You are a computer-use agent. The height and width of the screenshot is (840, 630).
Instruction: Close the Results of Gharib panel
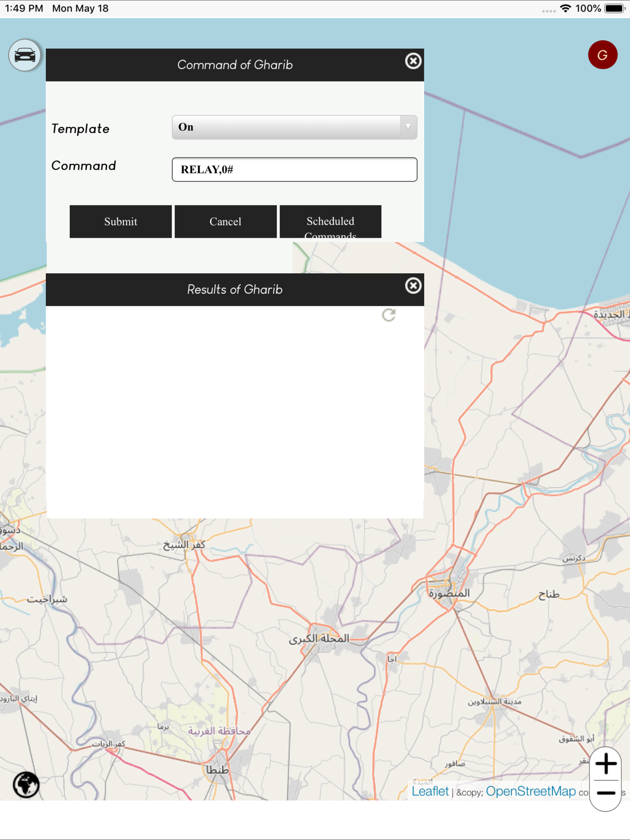(413, 286)
